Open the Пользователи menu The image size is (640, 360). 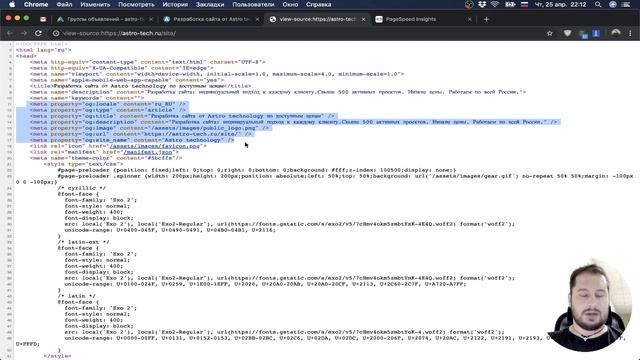pyautogui.click(x=253, y=4)
